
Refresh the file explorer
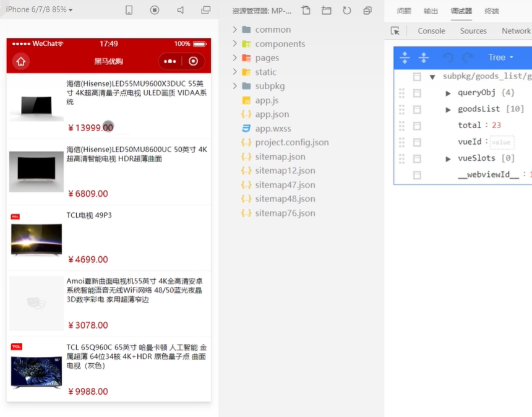[347, 11]
